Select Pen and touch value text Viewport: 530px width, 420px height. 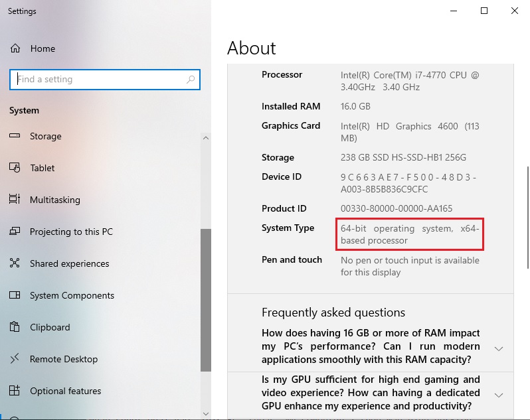pyautogui.click(x=410, y=266)
